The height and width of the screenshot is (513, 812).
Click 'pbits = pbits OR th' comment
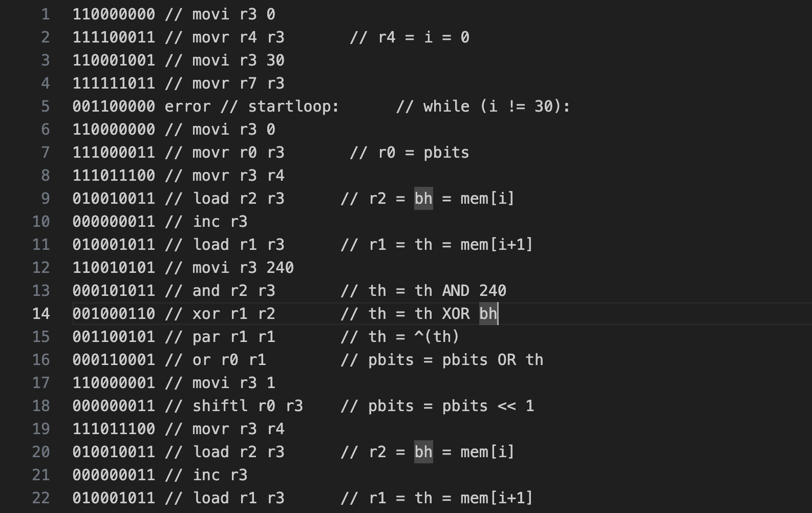click(x=456, y=360)
